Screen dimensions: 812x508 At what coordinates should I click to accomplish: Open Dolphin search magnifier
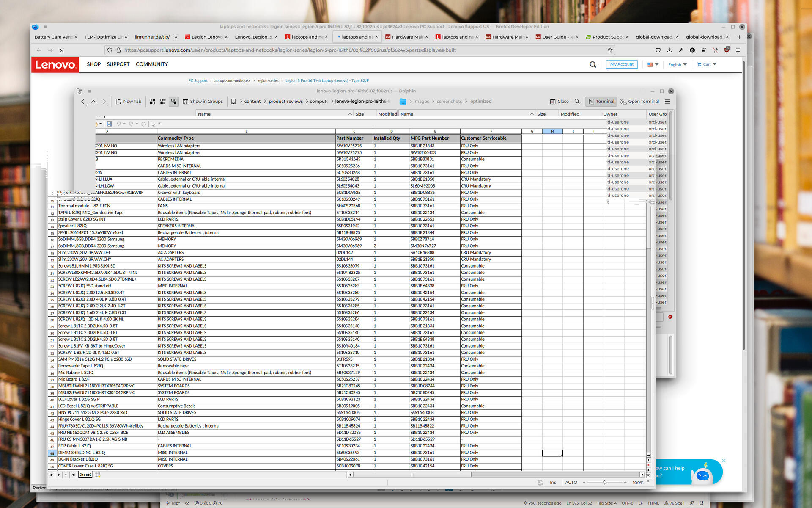pos(577,102)
